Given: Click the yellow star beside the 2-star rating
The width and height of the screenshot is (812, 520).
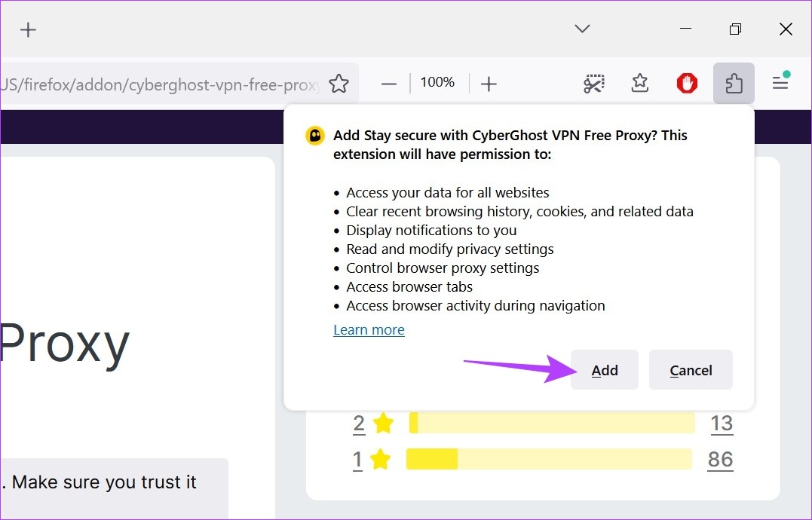Looking at the screenshot, I should click(x=383, y=424).
